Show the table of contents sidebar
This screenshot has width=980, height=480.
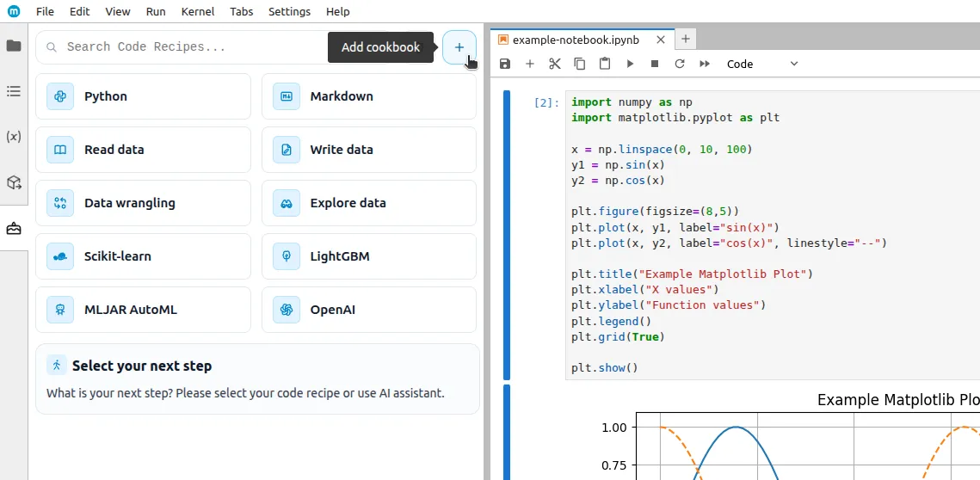14,91
